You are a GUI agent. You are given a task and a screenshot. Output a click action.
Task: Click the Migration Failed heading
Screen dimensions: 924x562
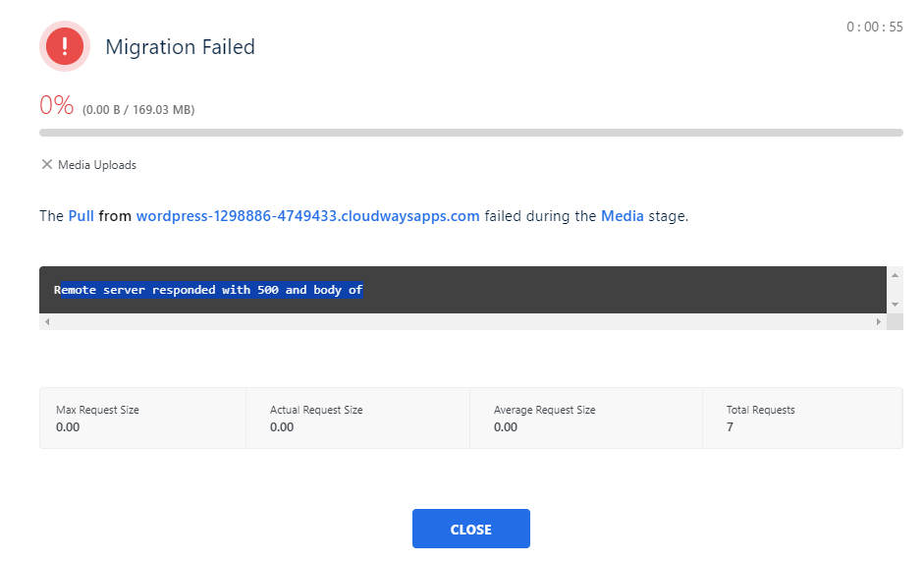(x=180, y=47)
